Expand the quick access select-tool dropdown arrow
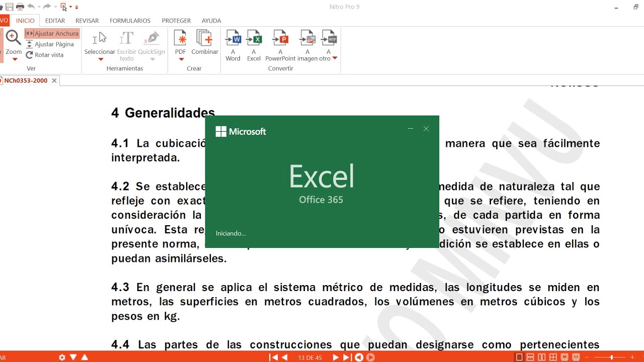Image resolution: width=644 pixels, height=362 pixels. tap(70, 7)
